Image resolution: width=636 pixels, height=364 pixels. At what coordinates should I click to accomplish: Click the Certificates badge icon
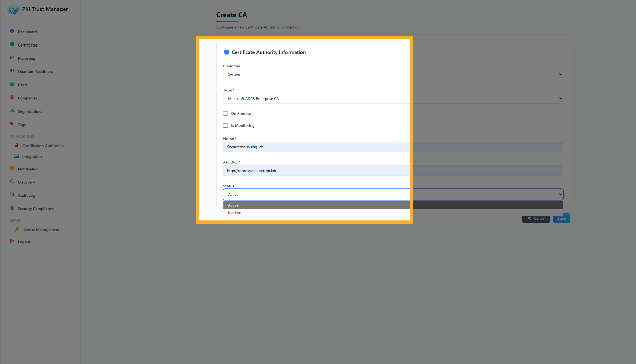12,44
